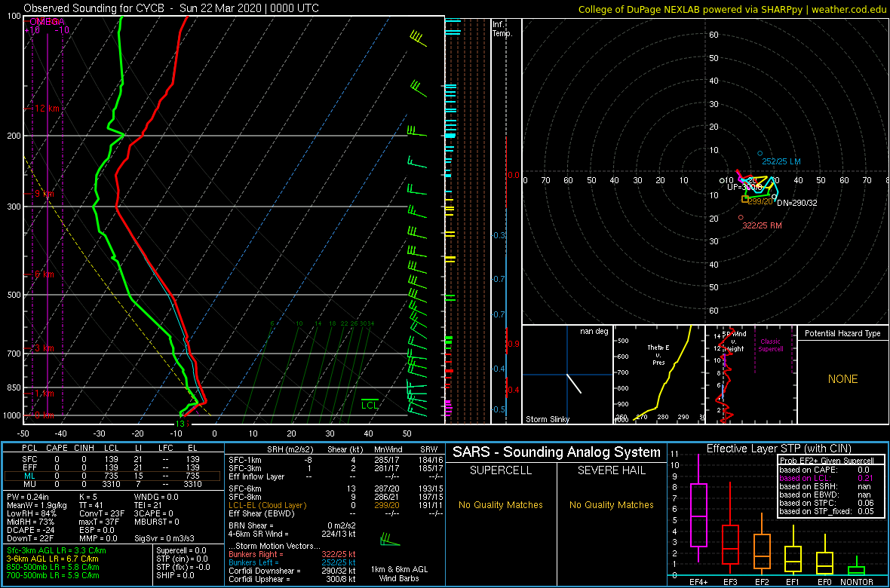This screenshot has height=588, width=890.
Task: Click the 850-500mb LR lapse rate
Action: (54, 567)
